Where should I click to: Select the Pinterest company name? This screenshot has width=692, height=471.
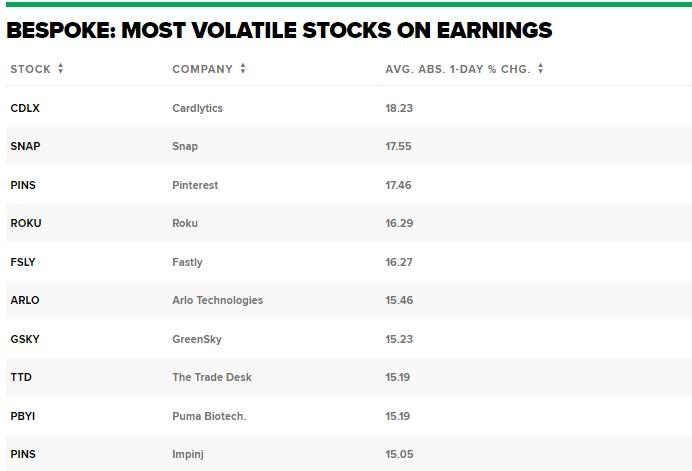pyautogui.click(x=195, y=185)
